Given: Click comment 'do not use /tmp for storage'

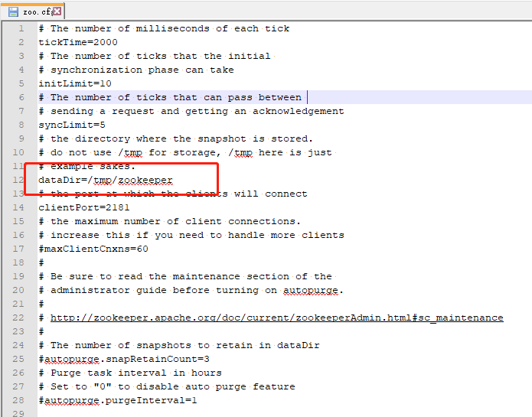Looking at the screenshot, I should point(132,152).
